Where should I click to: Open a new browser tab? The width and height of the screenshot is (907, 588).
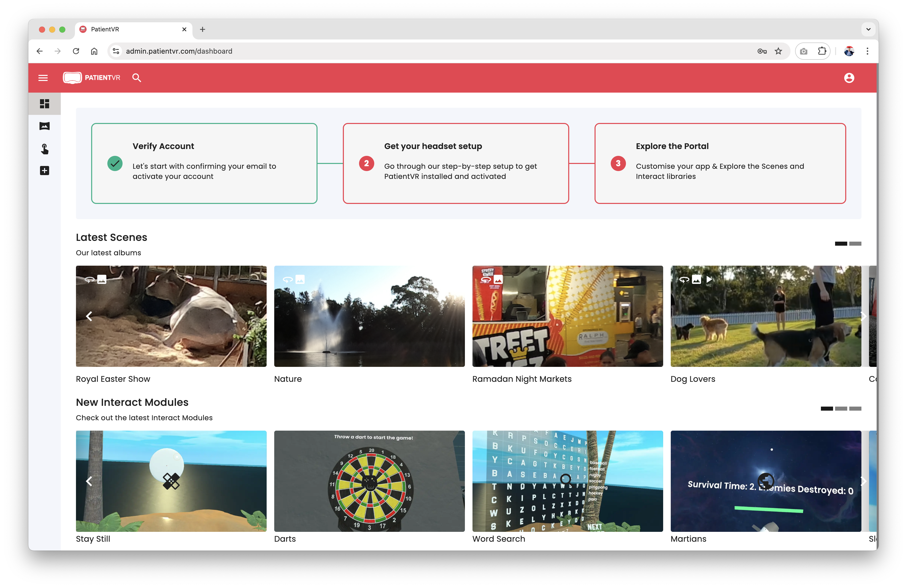click(202, 29)
